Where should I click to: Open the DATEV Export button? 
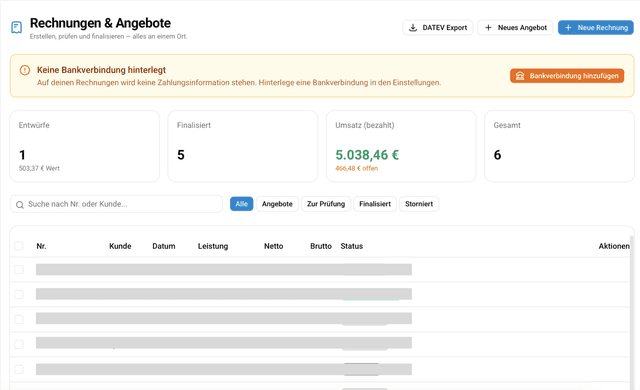click(x=438, y=28)
